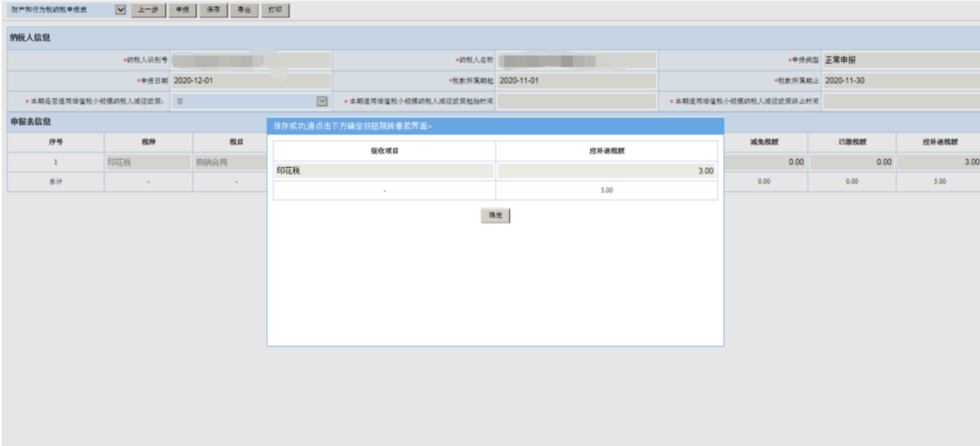The width and height of the screenshot is (980, 446).
Task: Click the 打印 toolbar button
Action: click(x=275, y=10)
